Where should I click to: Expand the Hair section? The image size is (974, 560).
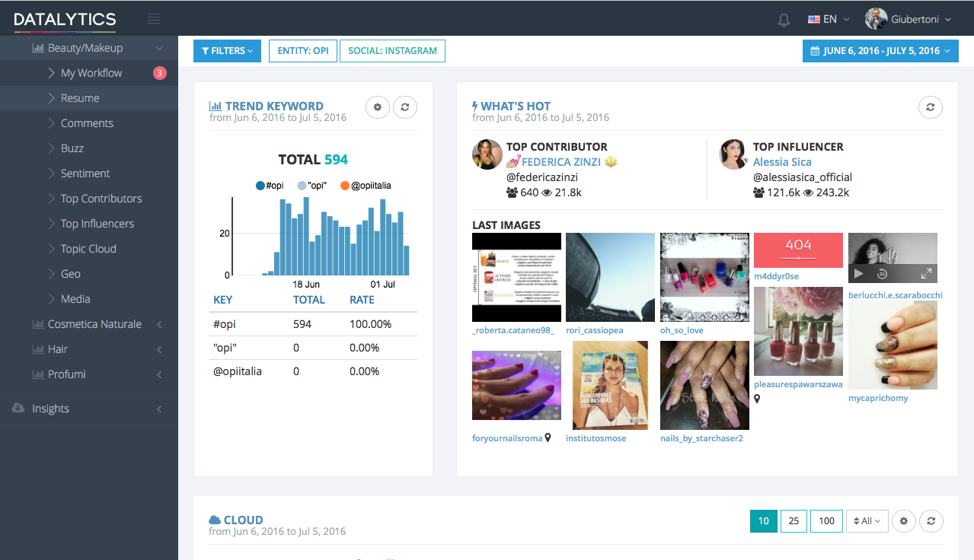click(x=159, y=349)
